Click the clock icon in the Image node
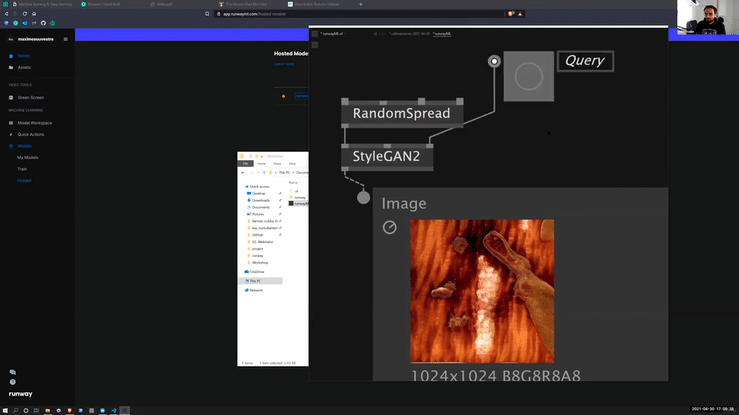Viewport: 739px width, 415px height. tap(390, 228)
